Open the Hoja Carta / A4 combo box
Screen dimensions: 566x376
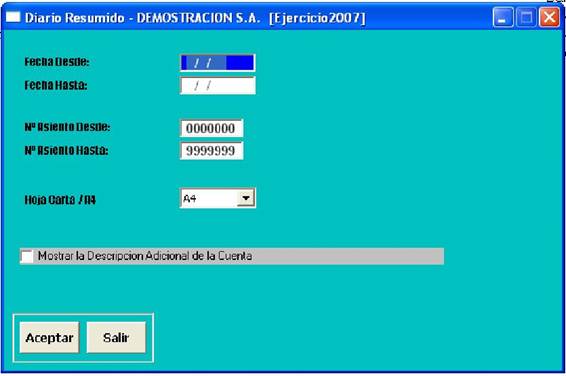(x=218, y=198)
